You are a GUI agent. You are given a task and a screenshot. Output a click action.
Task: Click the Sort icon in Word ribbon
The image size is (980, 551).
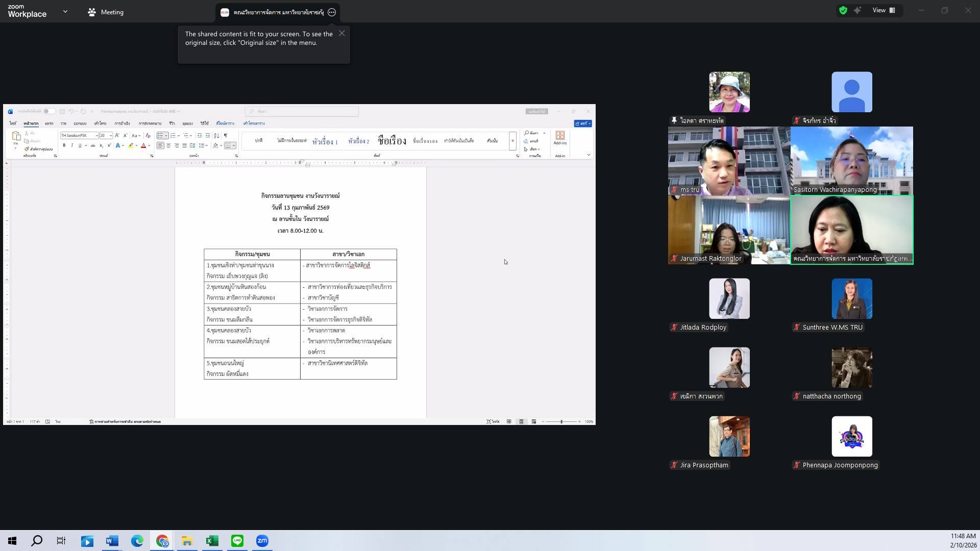(216, 135)
